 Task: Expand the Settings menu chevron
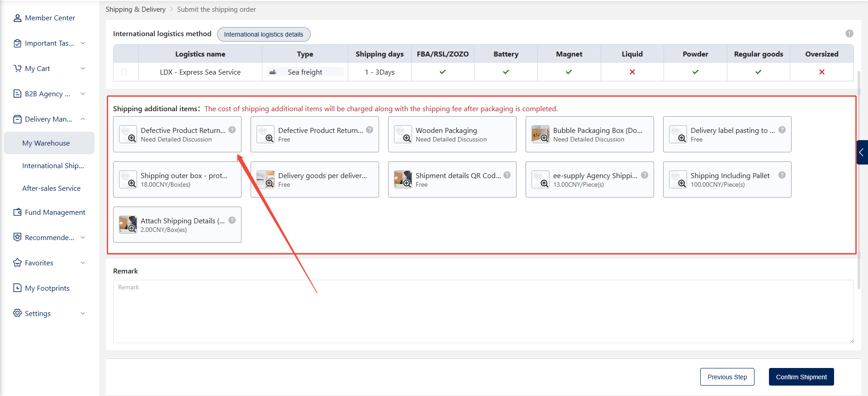(x=83, y=313)
